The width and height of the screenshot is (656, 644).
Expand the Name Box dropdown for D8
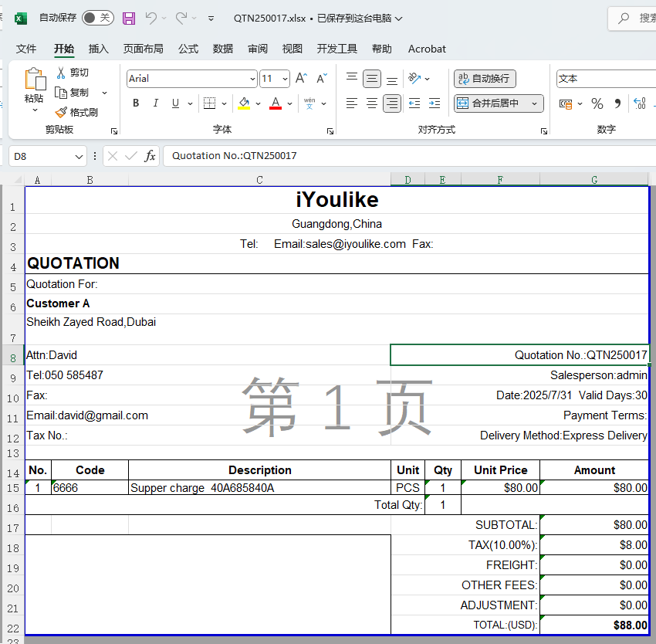[x=79, y=157]
